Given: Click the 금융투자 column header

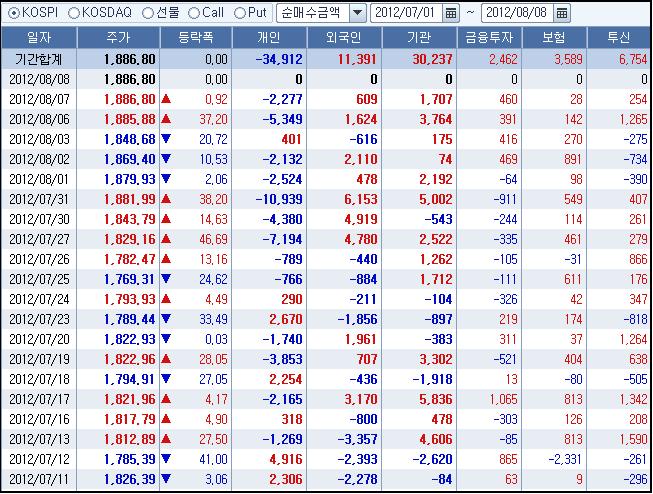Looking at the screenshot, I should [489, 38].
